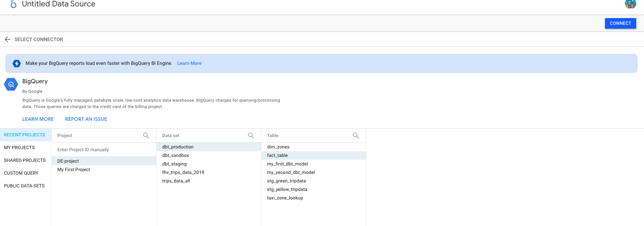The height and width of the screenshot is (226, 644).
Task: Click SELECT CONNECTOR label
Action: [x=39, y=39]
